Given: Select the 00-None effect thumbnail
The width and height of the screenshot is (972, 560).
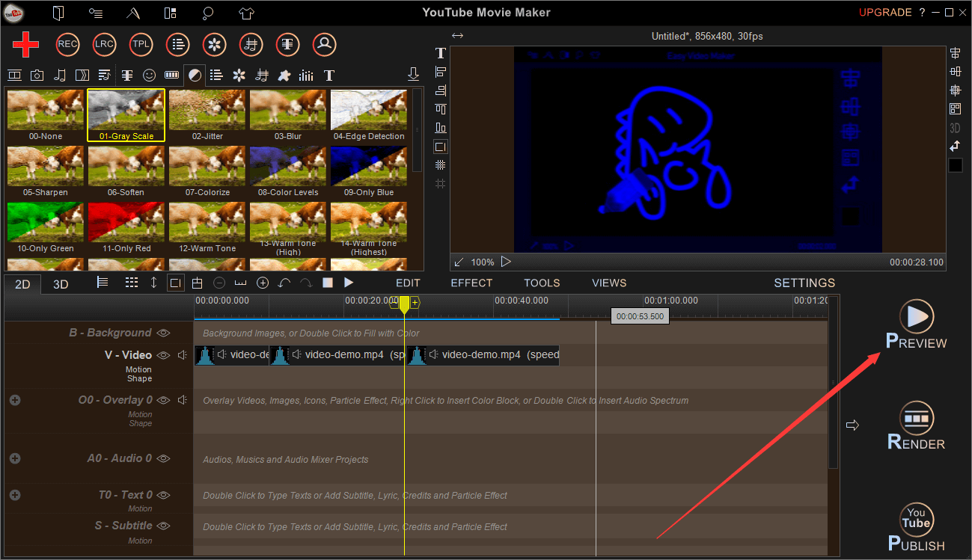Looking at the screenshot, I should tap(46, 115).
